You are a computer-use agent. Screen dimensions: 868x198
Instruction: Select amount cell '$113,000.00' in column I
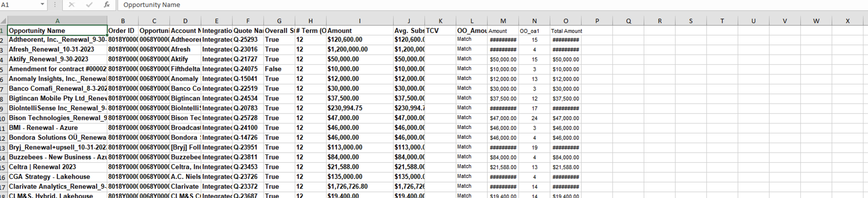click(x=360, y=148)
